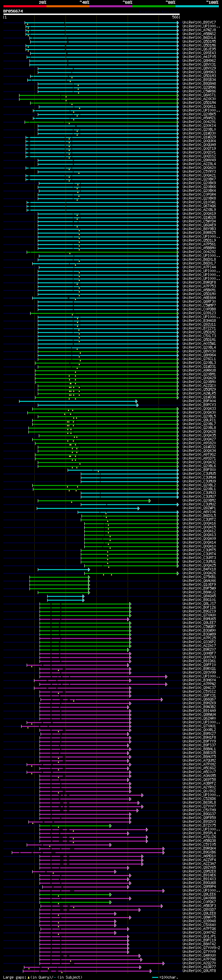Select hit label UniRef100_B9PCV3
This screenshot has width=222, height=980.
pos(199,405)
